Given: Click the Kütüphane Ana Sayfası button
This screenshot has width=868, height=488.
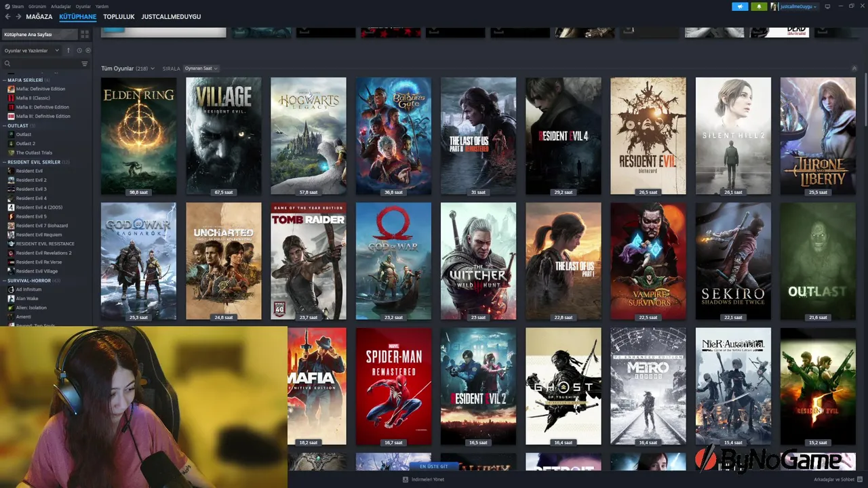Looking at the screenshot, I should pos(39,34).
